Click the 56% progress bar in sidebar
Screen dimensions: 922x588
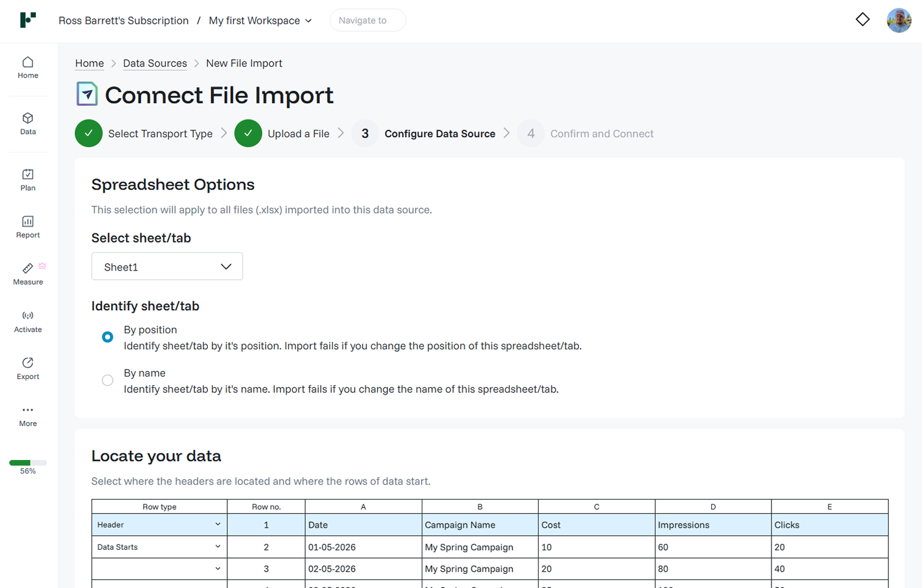pyautogui.click(x=28, y=463)
